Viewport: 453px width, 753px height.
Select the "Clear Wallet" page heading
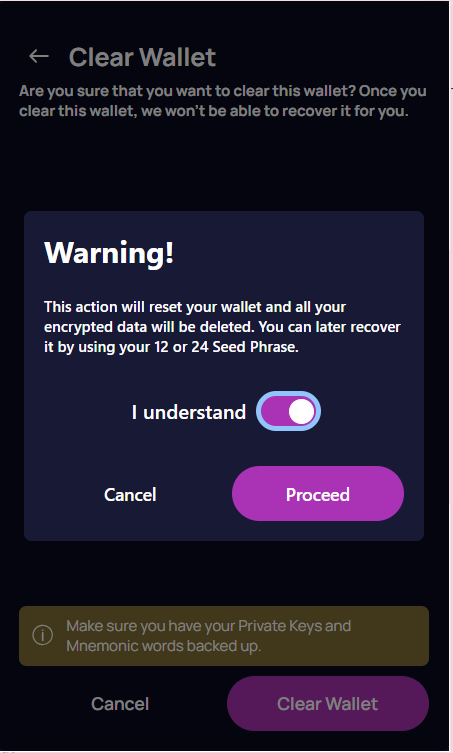tap(142, 57)
